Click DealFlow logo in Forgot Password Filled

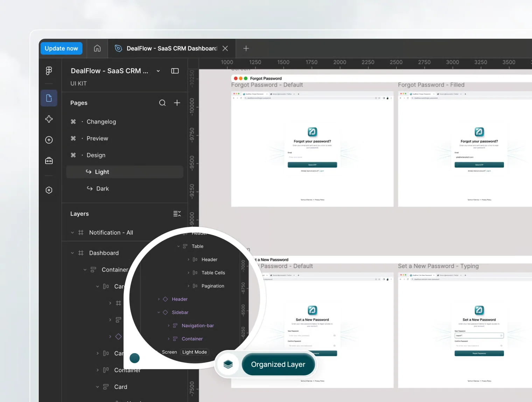coord(479,132)
